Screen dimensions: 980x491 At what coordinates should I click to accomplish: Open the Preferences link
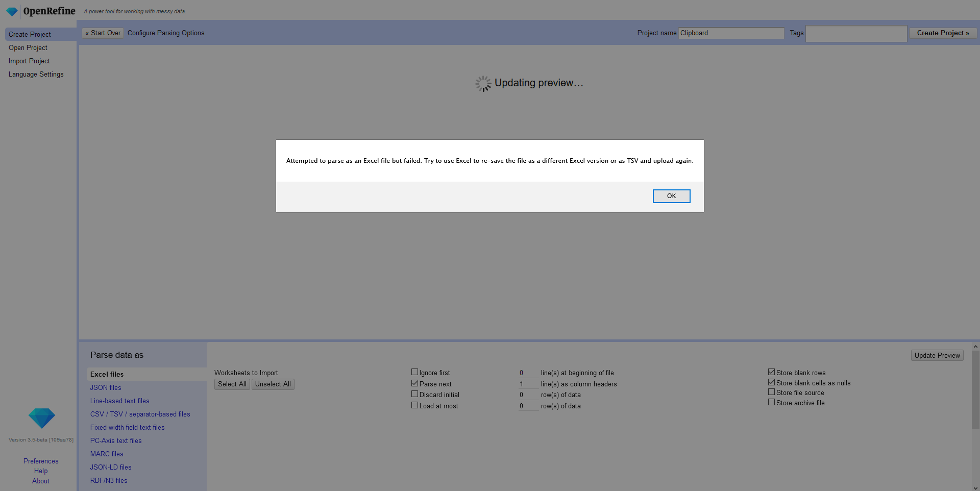pyautogui.click(x=41, y=461)
